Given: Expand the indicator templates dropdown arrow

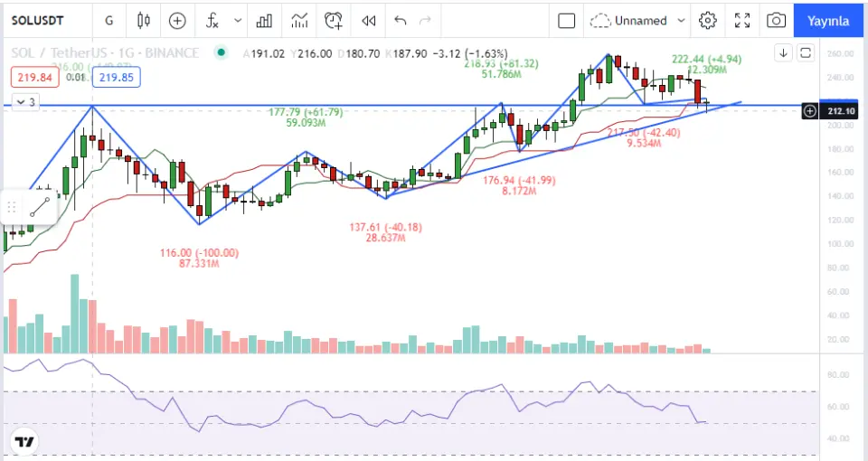Looking at the screenshot, I should coord(238,20).
